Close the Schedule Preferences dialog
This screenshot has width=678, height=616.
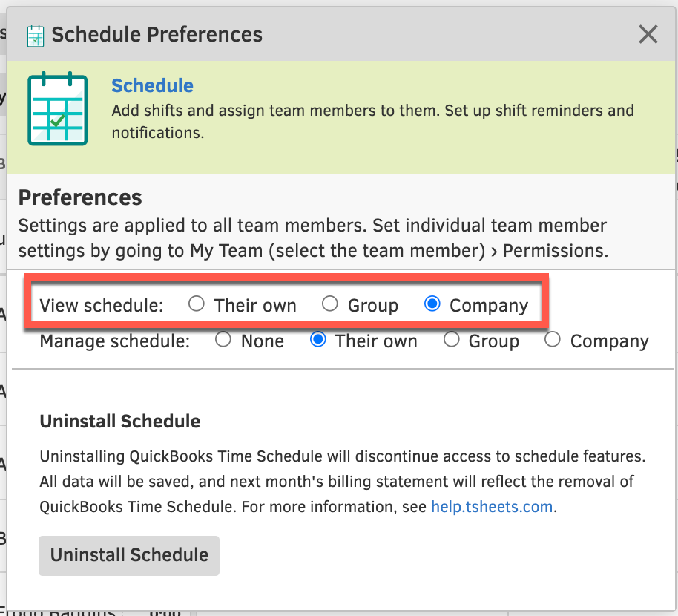[648, 34]
